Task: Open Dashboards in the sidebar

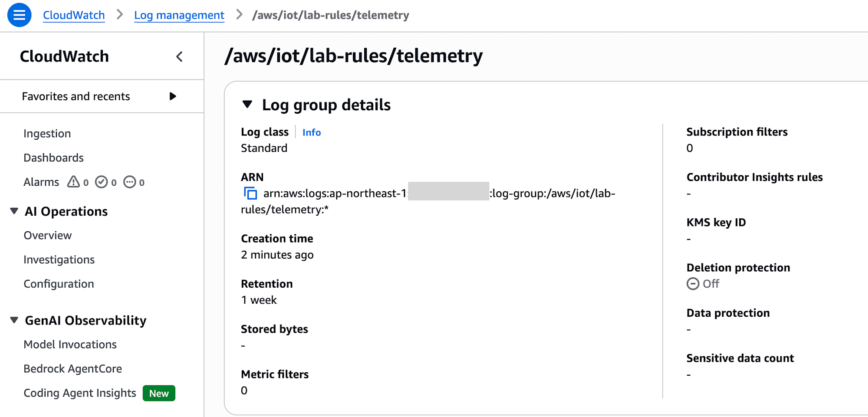Action: coord(53,158)
